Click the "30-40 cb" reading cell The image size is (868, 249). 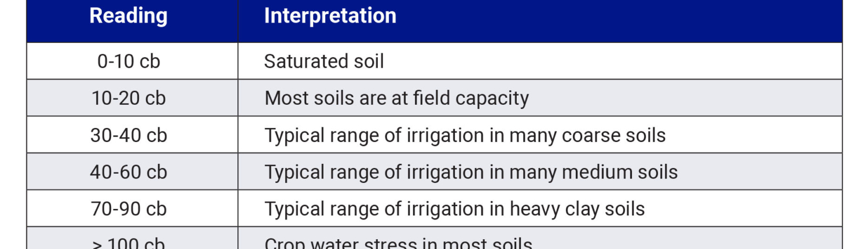pos(128,135)
